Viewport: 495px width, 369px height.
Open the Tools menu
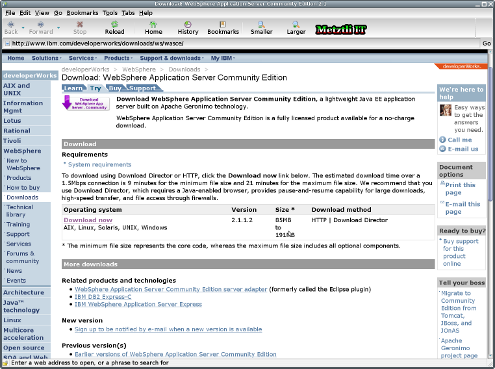(x=110, y=13)
